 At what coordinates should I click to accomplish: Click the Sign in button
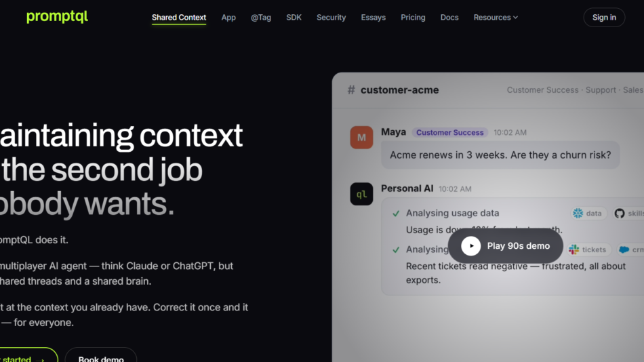click(604, 17)
